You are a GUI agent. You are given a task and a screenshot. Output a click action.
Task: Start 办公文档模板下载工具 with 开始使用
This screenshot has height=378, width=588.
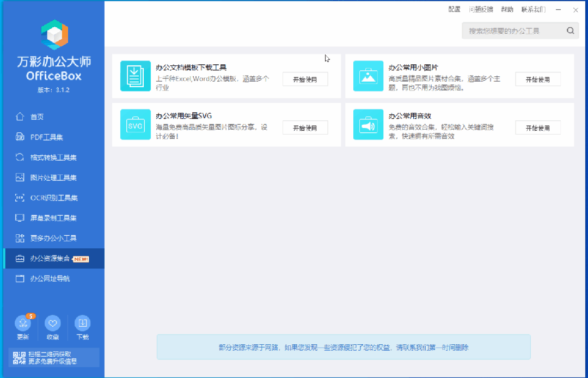click(x=305, y=80)
